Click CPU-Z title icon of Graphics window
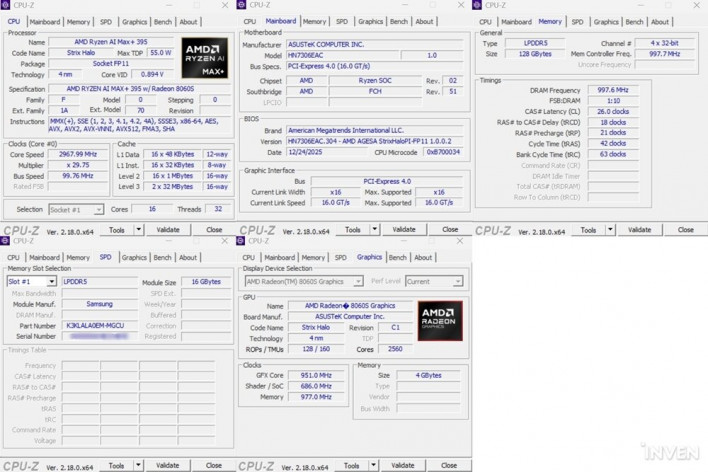Screen dimensions: 708x472 tap(243, 241)
